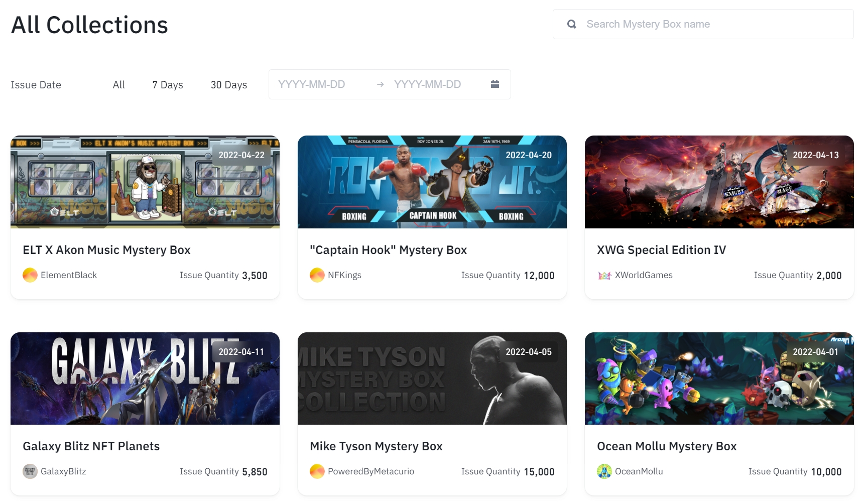Viewport: 866px width, 504px height.
Task: Click the PoweredByMetacurio avatar icon
Action: [x=317, y=471]
